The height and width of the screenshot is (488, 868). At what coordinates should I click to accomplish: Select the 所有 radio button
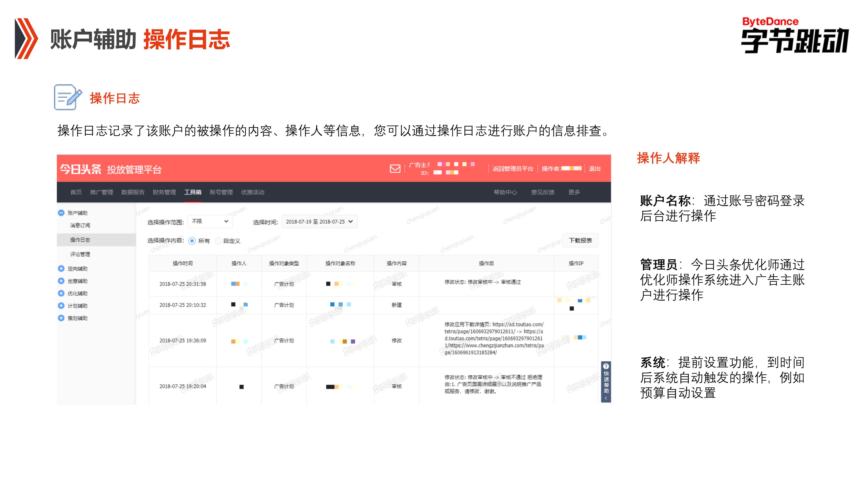192,241
